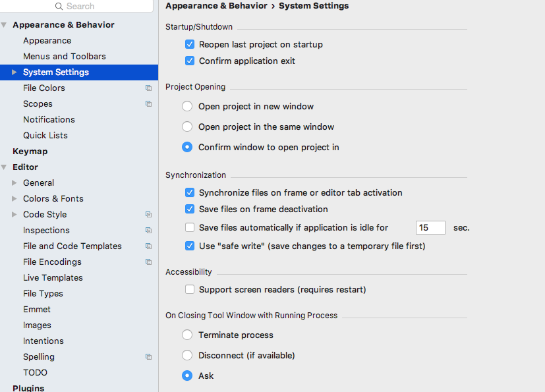Select Open project in new window
Image resolution: width=545 pixels, height=392 pixels.
pyautogui.click(x=187, y=106)
